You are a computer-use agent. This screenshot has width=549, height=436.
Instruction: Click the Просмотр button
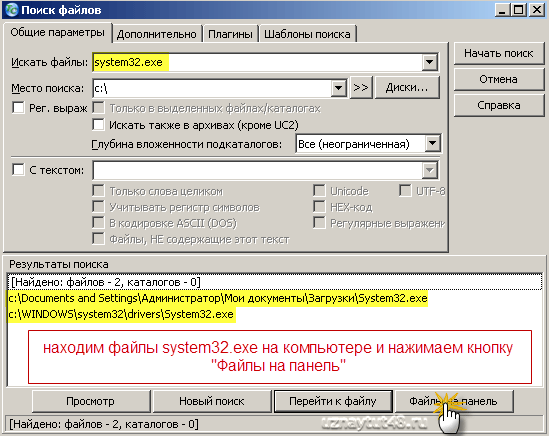[91, 401]
